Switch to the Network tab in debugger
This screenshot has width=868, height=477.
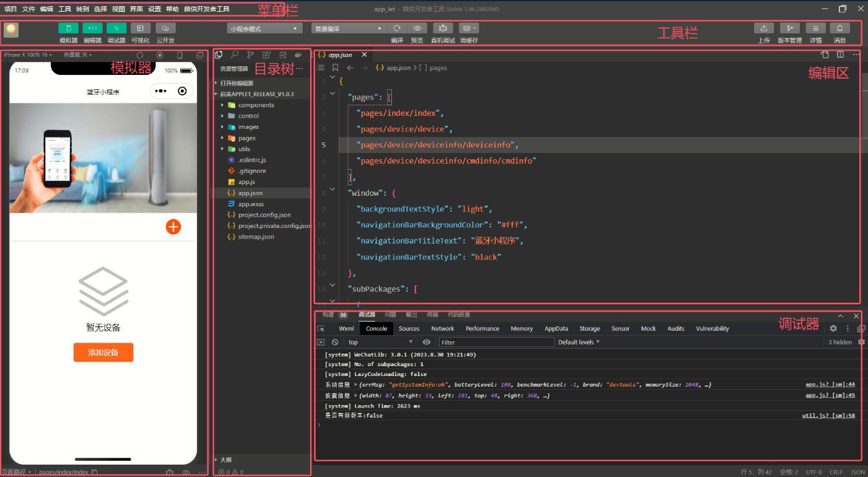click(x=442, y=329)
